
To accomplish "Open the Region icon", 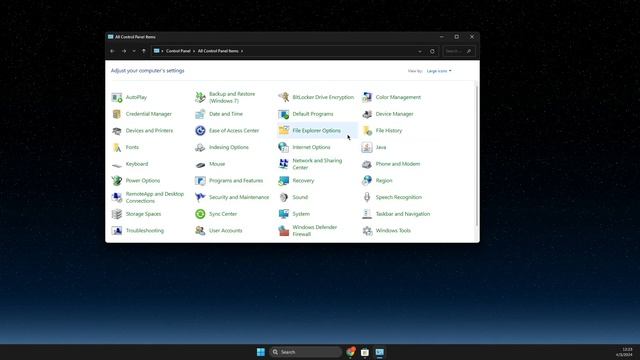I will click(367, 181).
